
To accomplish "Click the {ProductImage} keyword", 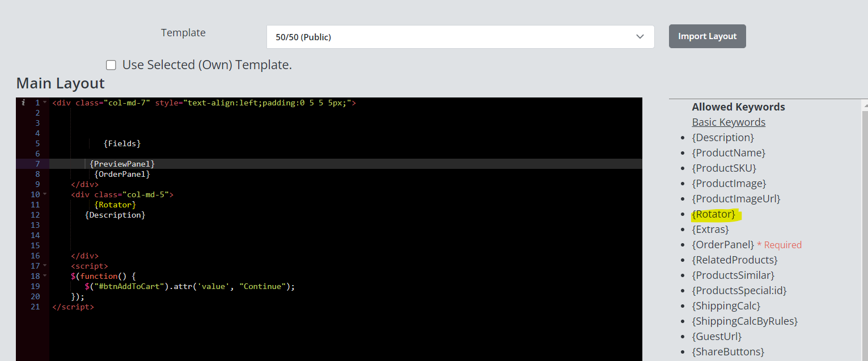I will click(729, 184).
